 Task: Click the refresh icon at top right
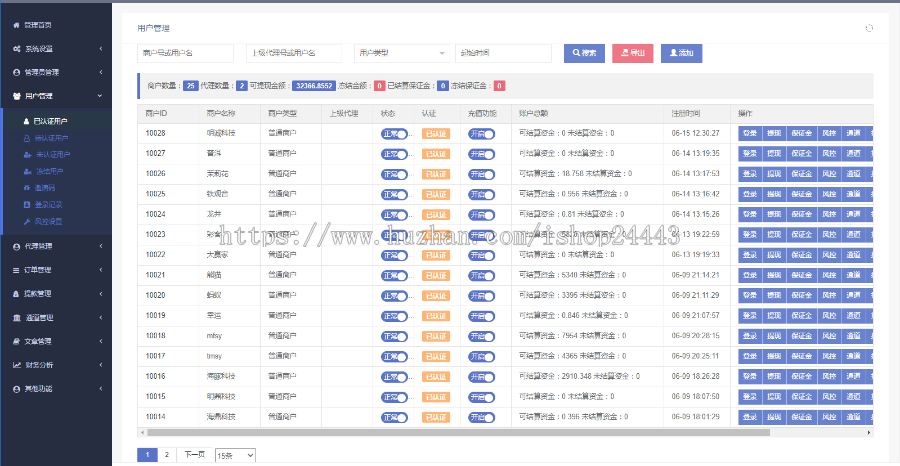[x=869, y=28]
